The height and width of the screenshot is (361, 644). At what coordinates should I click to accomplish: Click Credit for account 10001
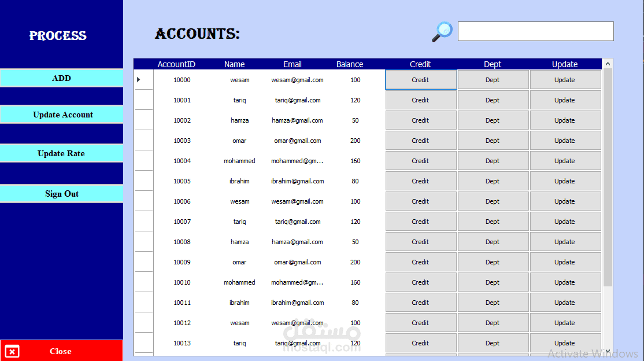click(421, 100)
